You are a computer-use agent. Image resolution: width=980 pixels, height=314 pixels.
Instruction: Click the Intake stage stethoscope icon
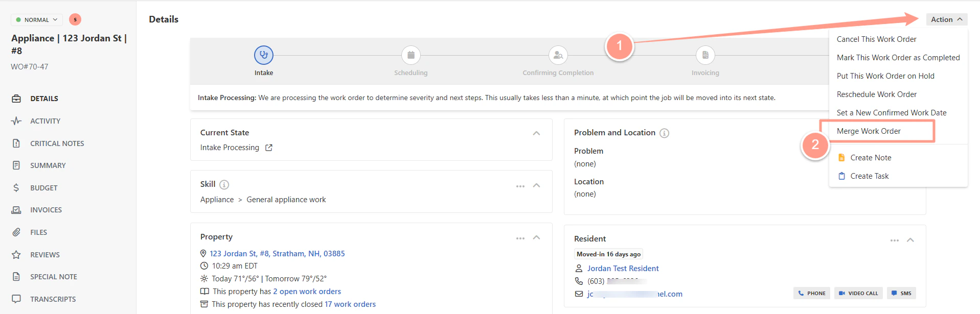[x=264, y=55]
